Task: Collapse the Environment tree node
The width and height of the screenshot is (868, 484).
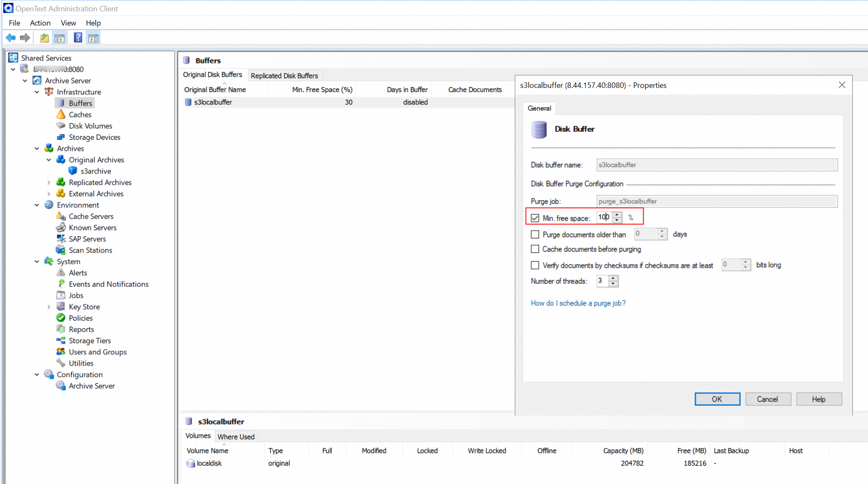Action: point(37,205)
